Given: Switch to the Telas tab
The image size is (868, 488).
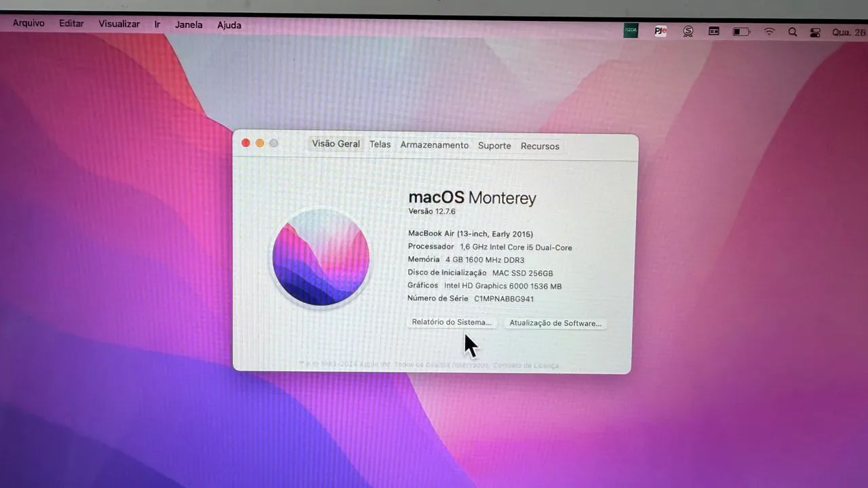Looking at the screenshot, I should [x=380, y=144].
